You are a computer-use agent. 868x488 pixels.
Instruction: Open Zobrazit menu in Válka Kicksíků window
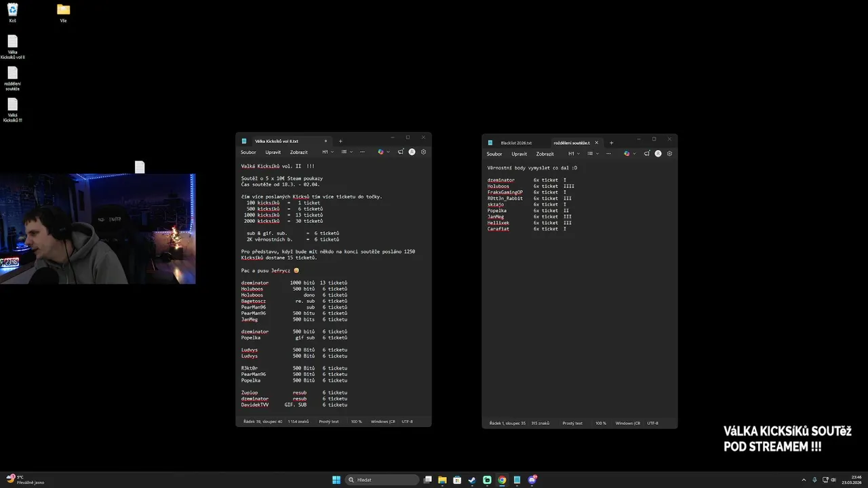pyautogui.click(x=298, y=152)
